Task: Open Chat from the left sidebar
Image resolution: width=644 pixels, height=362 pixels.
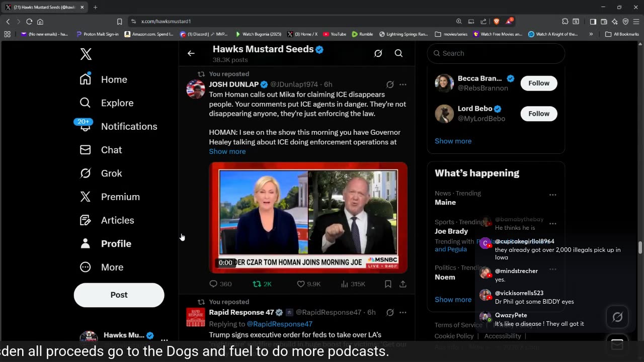Action: coord(101,150)
